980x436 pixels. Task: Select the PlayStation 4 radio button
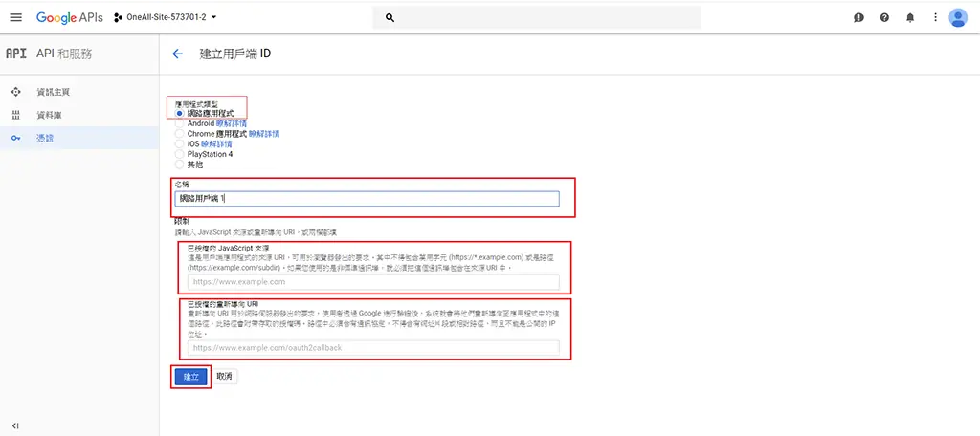click(180, 154)
